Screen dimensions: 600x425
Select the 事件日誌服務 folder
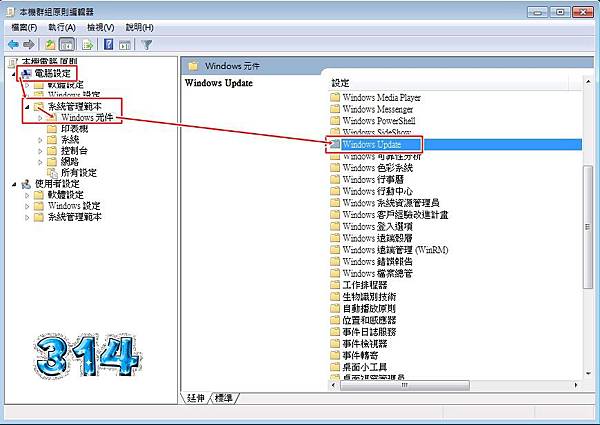click(x=369, y=332)
